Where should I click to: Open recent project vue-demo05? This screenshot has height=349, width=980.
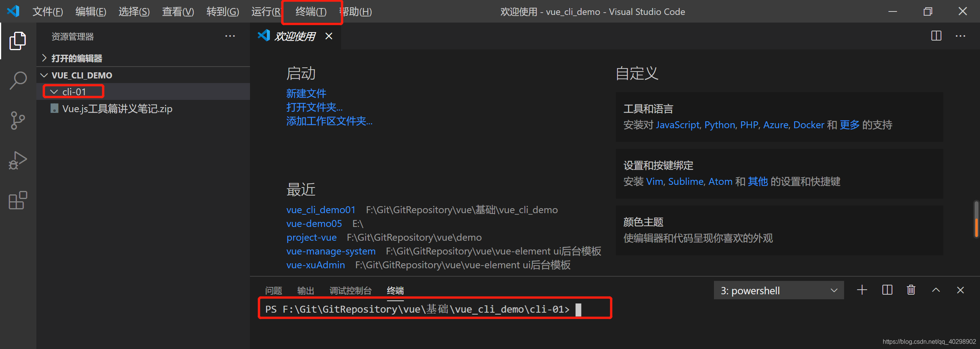314,223
